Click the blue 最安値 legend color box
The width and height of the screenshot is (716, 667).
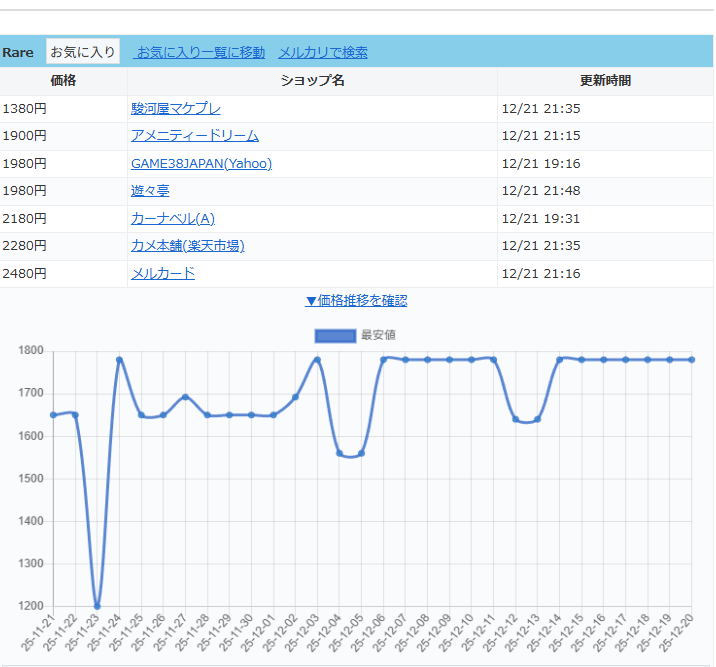[335, 335]
